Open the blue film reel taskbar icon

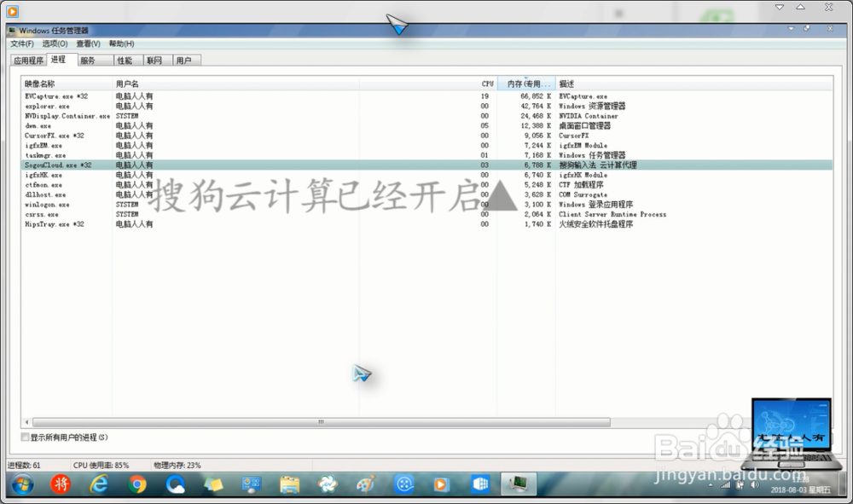point(404,484)
